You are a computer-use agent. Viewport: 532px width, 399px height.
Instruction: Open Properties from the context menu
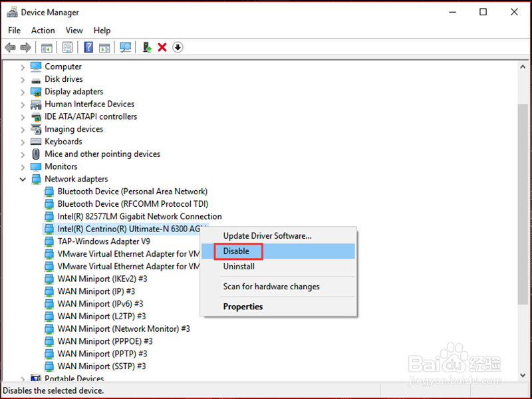pyautogui.click(x=278, y=307)
